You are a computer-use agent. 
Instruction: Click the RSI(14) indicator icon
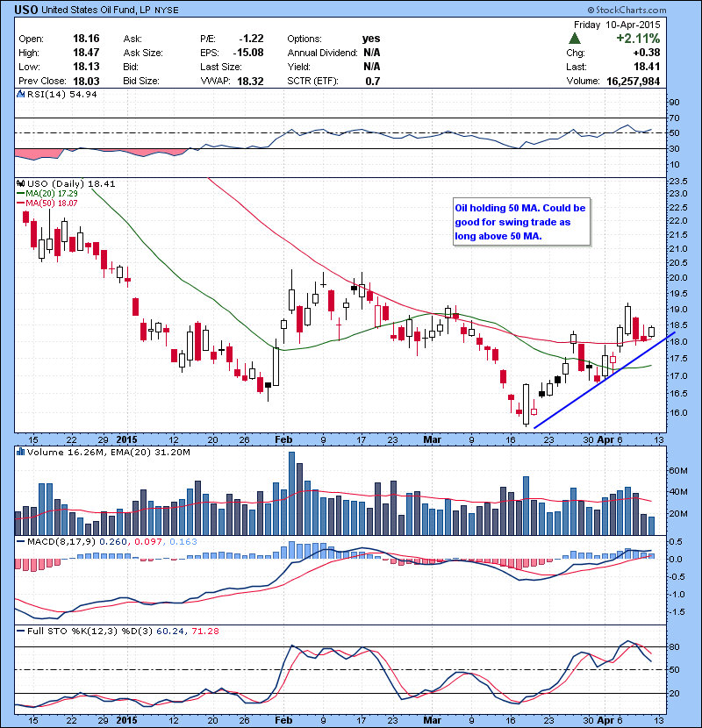click(20, 94)
